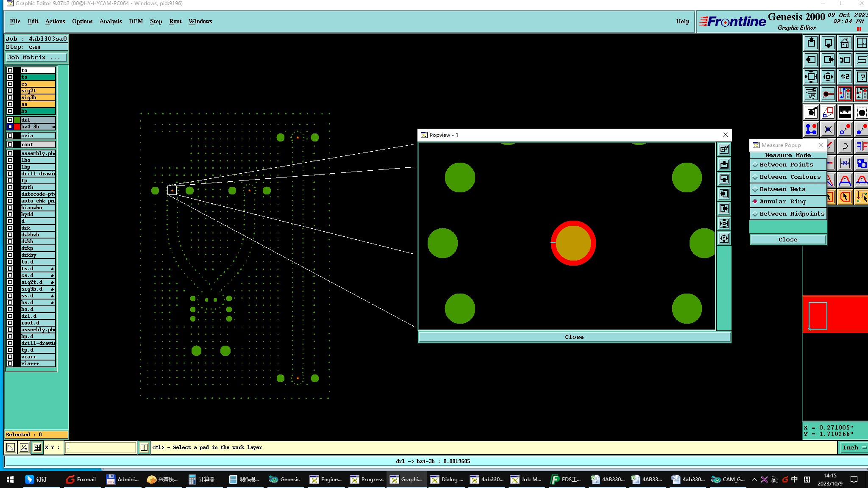The image size is (868, 488).
Task: Toggle the rout layer checkbox
Action: (x=10, y=144)
